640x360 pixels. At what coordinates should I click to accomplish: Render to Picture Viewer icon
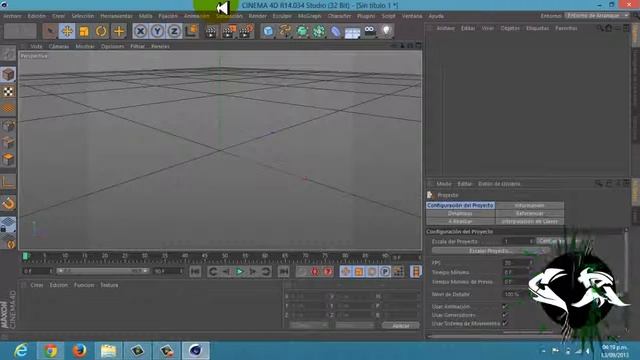click(x=229, y=31)
